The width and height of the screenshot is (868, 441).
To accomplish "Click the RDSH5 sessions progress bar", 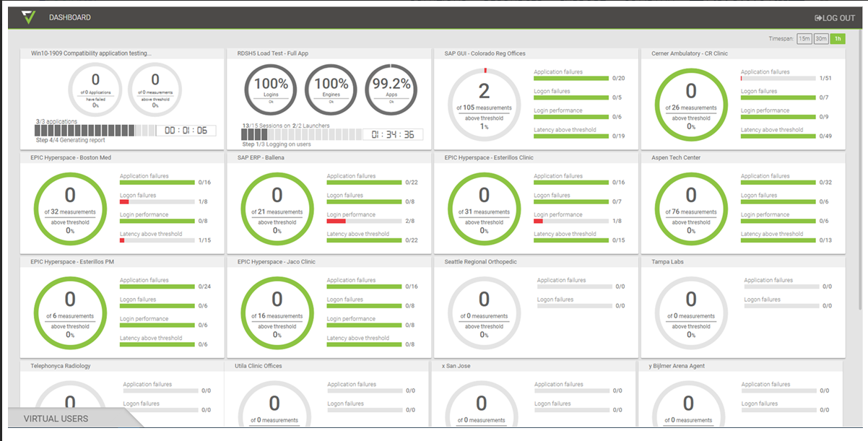I will coord(303,134).
